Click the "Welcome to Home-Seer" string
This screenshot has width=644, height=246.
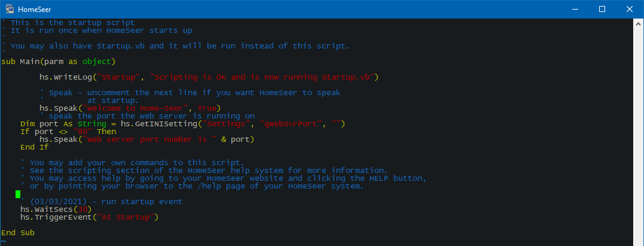tap(136, 108)
